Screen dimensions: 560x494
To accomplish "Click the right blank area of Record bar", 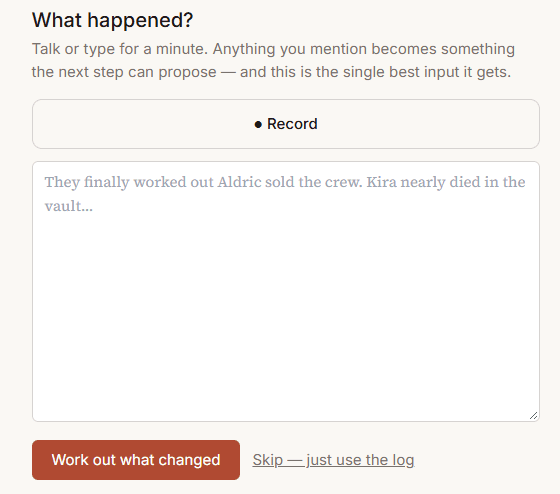I will pos(429,124).
